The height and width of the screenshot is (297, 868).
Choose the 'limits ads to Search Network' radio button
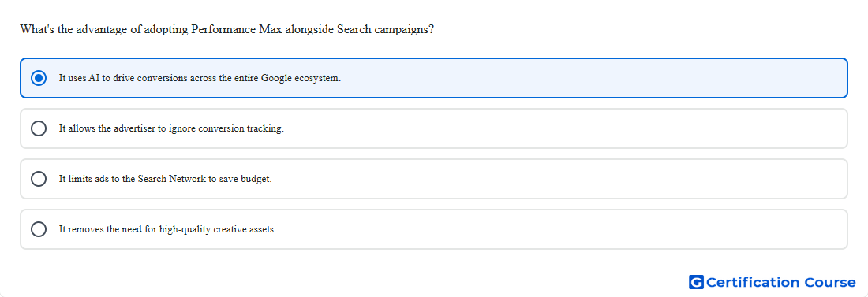coord(39,179)
